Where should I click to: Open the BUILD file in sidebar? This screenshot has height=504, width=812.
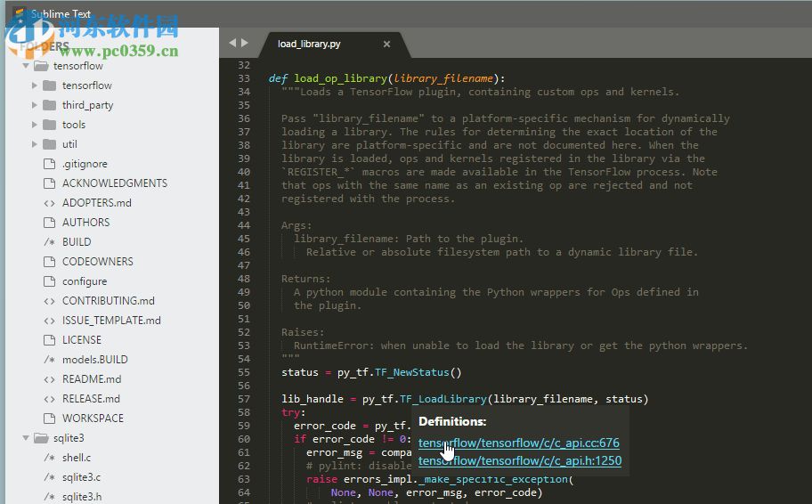(x=77, y=242)
